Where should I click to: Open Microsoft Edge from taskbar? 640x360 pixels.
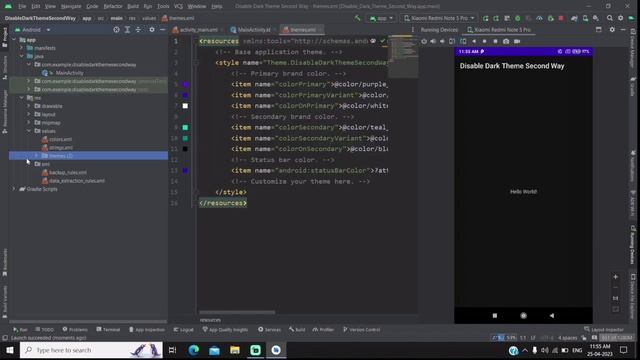tap(194, 350)
